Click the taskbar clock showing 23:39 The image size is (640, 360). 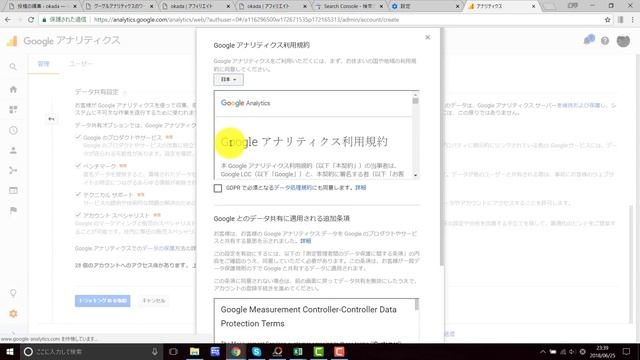click(x=602, y=351)
